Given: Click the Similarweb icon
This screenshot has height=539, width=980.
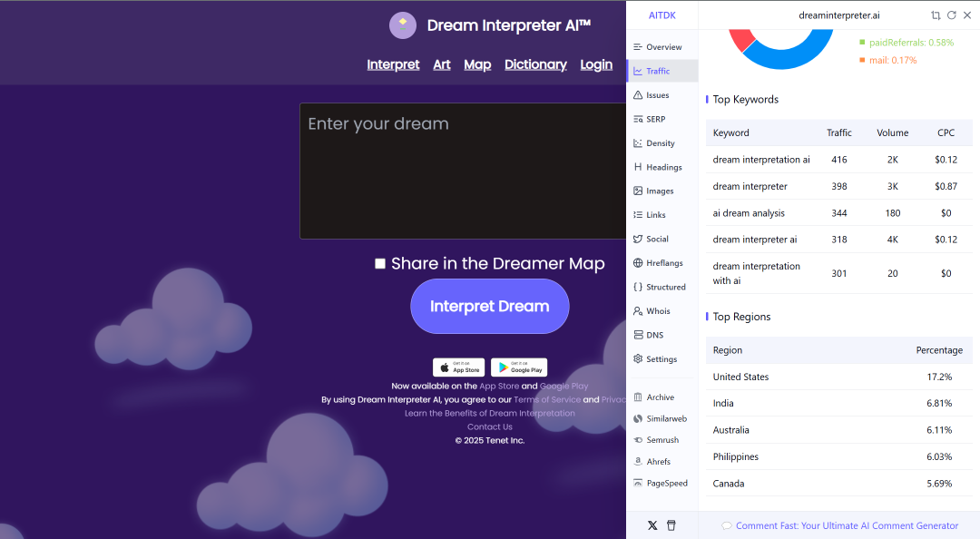Looking at the screenshot, I should (x=638, y=418).
